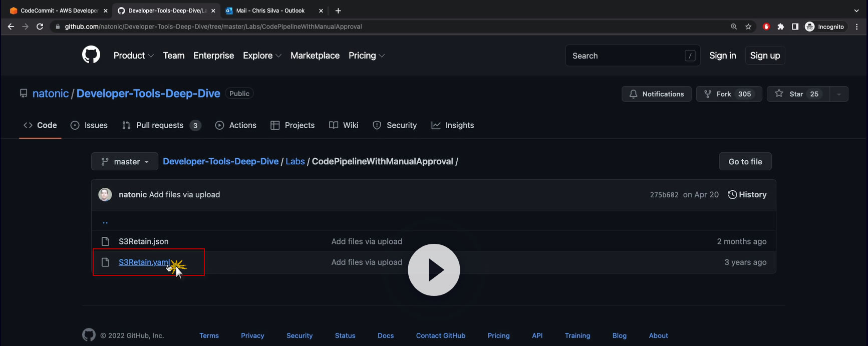Reload the page with the browser refresh icon

pos(40,27)
